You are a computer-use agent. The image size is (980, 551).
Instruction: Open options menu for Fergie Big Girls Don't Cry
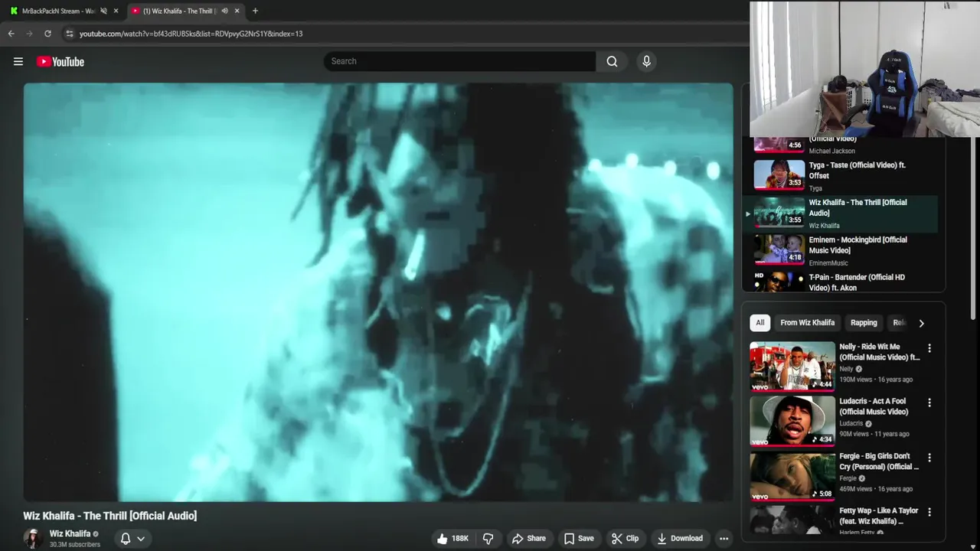click(929, 458)
